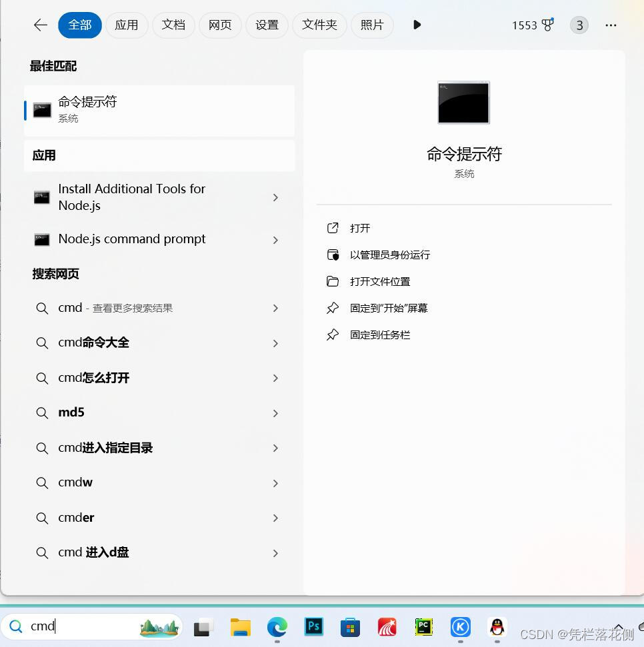Open the three-dot more options menu
The height and width of the screenshot is (647, 644).
click(x=611, y=25)
